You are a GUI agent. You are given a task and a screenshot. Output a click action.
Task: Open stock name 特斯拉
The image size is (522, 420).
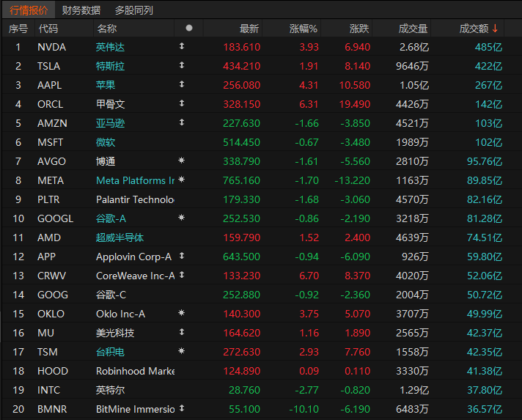pyautogui.click(x=110, y=66)
